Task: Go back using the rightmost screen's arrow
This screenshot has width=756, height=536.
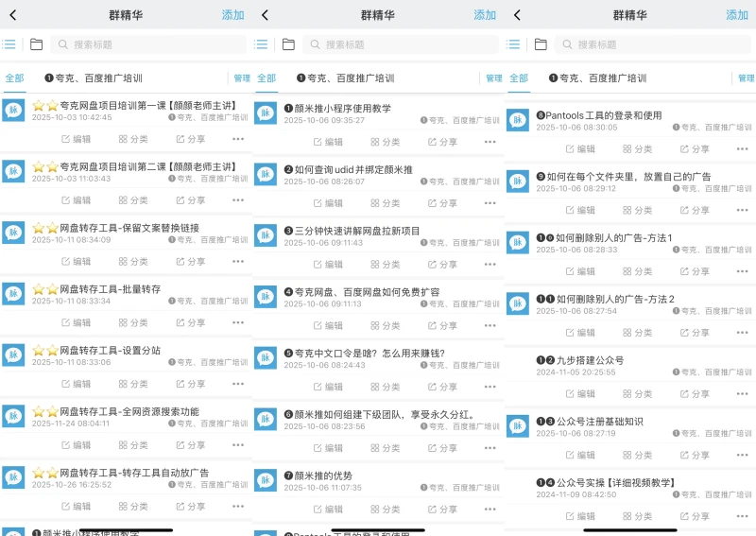Action: tap(517, 15)
